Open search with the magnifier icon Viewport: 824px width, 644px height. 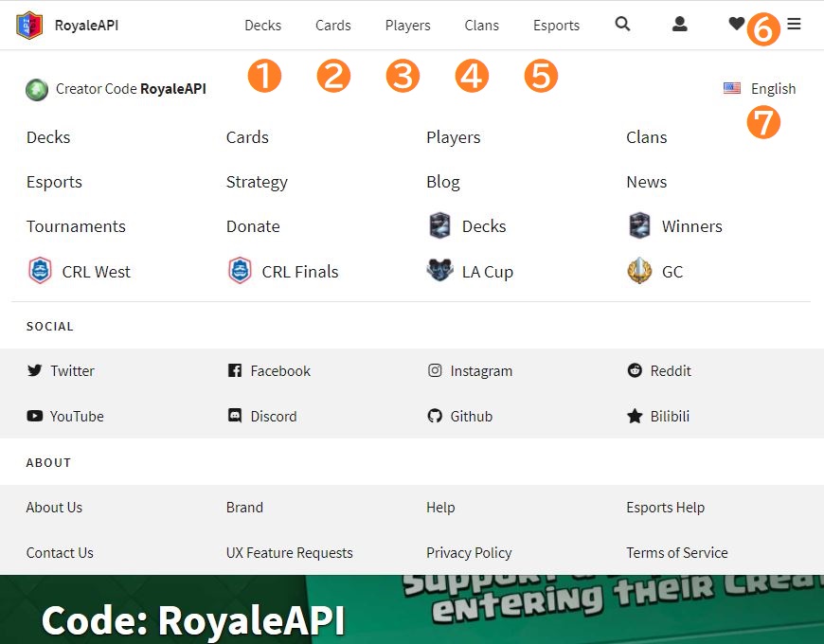[x=622, y=25]
